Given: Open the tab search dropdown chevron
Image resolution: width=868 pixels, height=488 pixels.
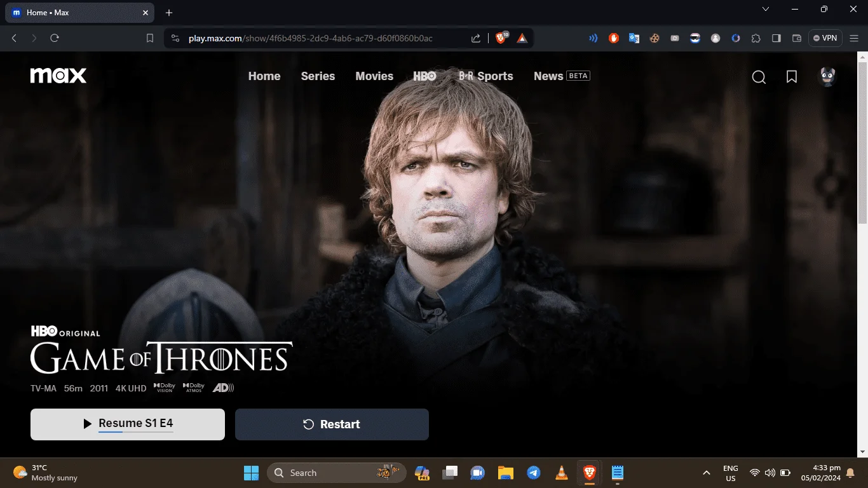Looking at the screenshot, I should [766, 9].
